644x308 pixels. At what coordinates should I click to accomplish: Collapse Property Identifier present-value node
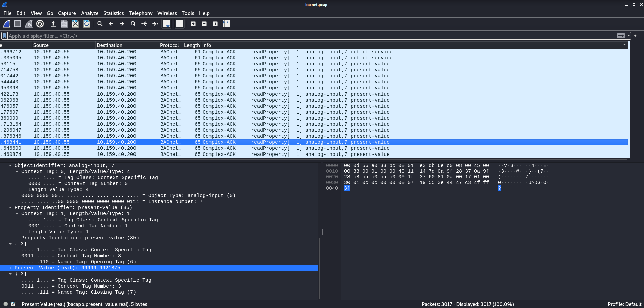[x=10, y=207]
